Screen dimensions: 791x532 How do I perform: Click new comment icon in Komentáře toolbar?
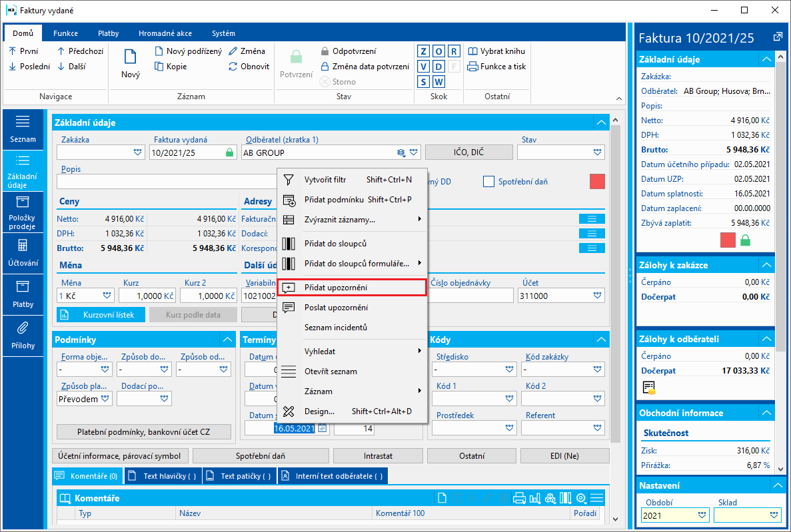click(x=442, y=498)
